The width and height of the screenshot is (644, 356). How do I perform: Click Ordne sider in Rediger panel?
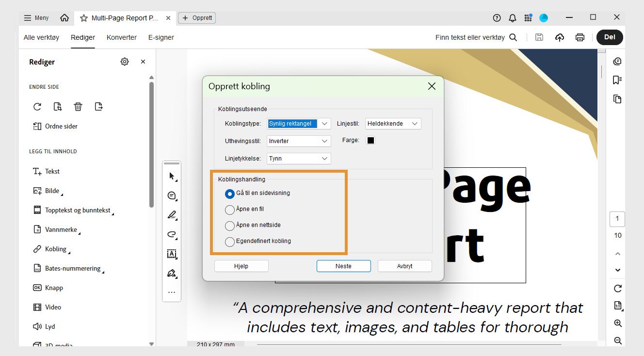tap(55, 126)
